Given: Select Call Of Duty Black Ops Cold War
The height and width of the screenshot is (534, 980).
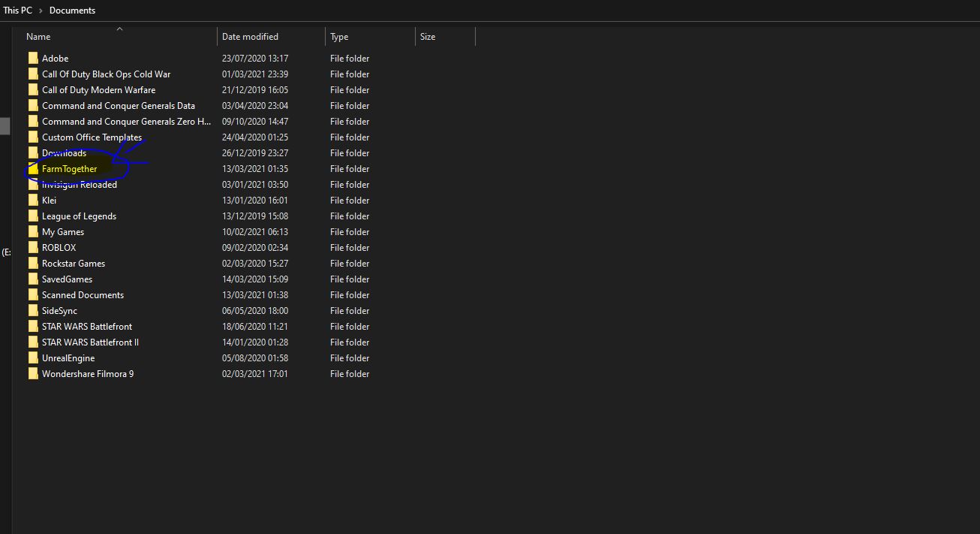Looking at the screenshot, I should click(106, 74).
